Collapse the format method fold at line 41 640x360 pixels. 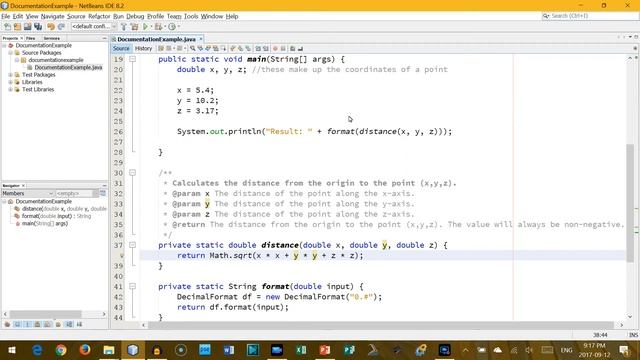(132, 286)
